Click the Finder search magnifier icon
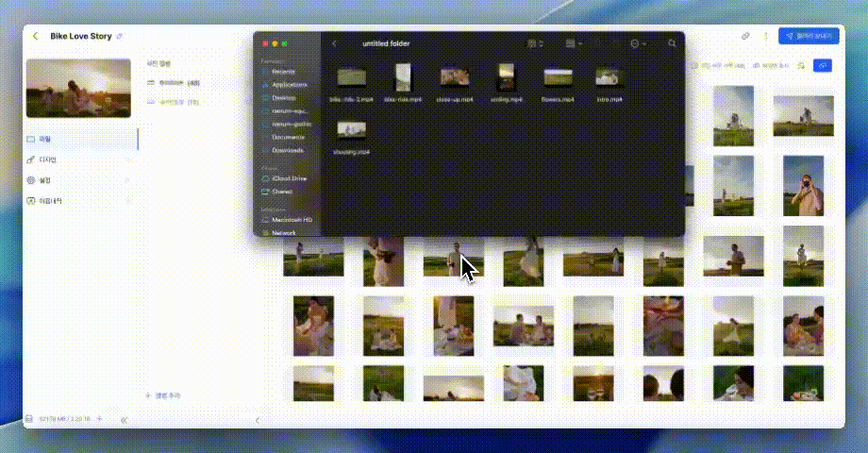Screen dimensions: 868x453 pyautogui.click(x=672, y=43)
